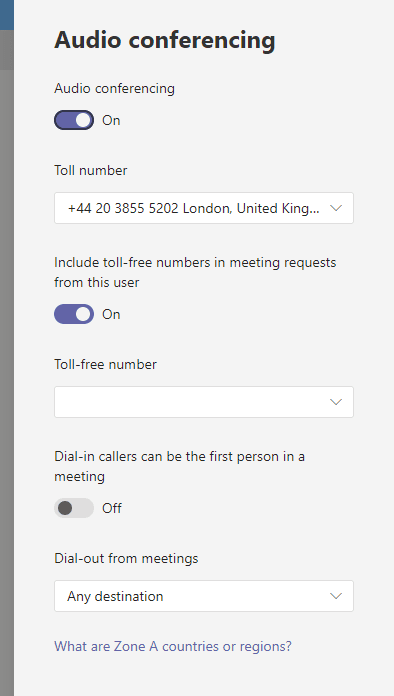Click the Include toll-free numbers description text
The height and width of the screenshot is (696, 394).
(195, 272)
